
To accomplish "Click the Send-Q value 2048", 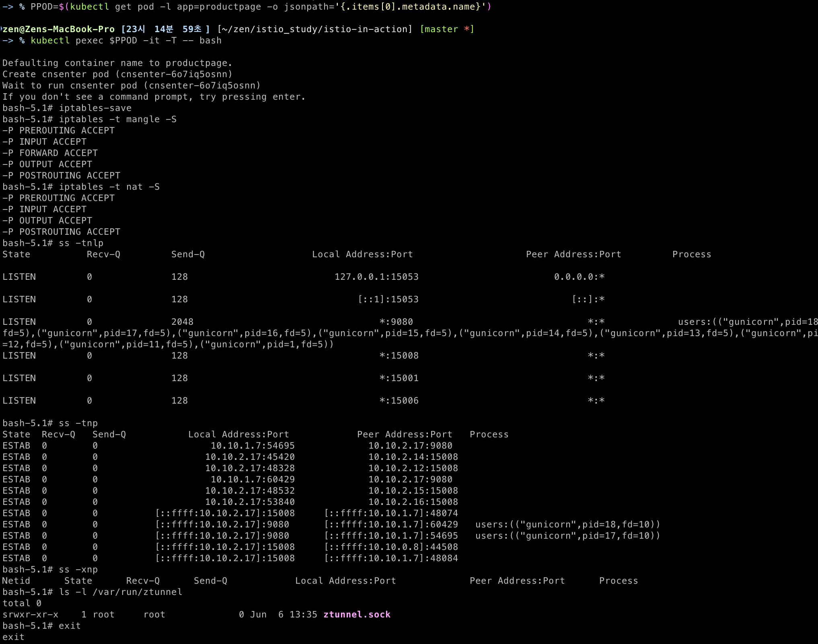I will point(182,322).
